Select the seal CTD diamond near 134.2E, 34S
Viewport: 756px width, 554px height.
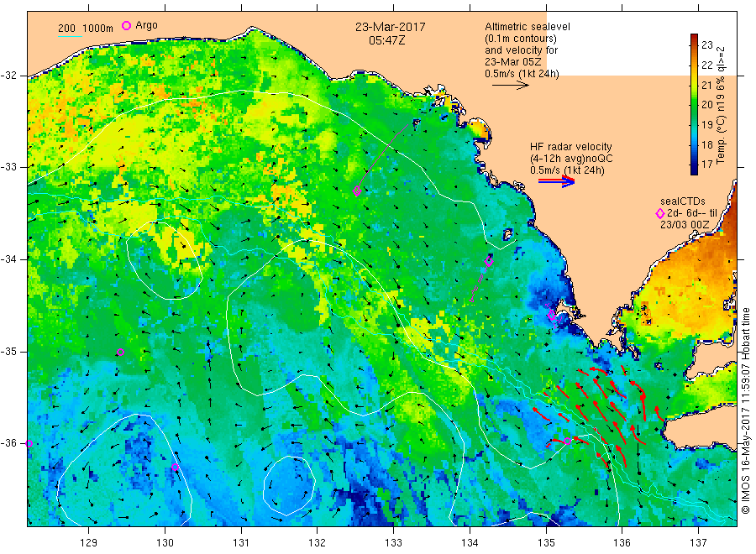tap(488, 262)
